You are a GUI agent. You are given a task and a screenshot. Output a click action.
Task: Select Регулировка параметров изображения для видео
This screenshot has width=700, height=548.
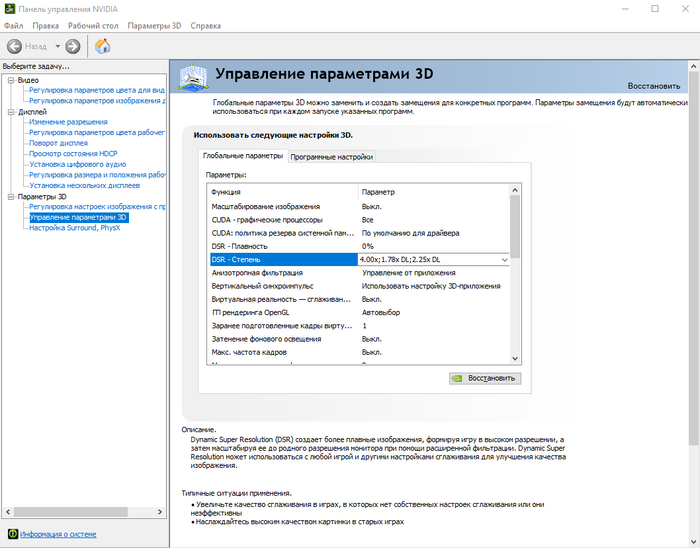coord(97,101)
